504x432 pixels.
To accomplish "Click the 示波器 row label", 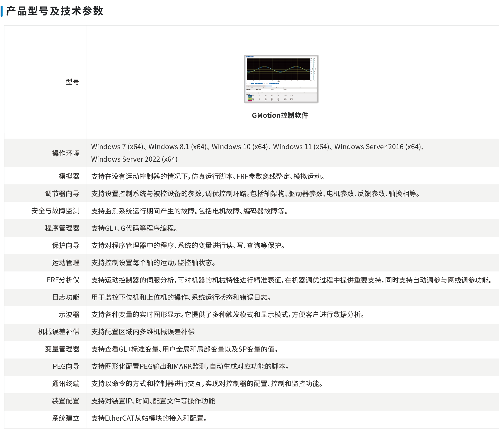I will tap(69, 315).
